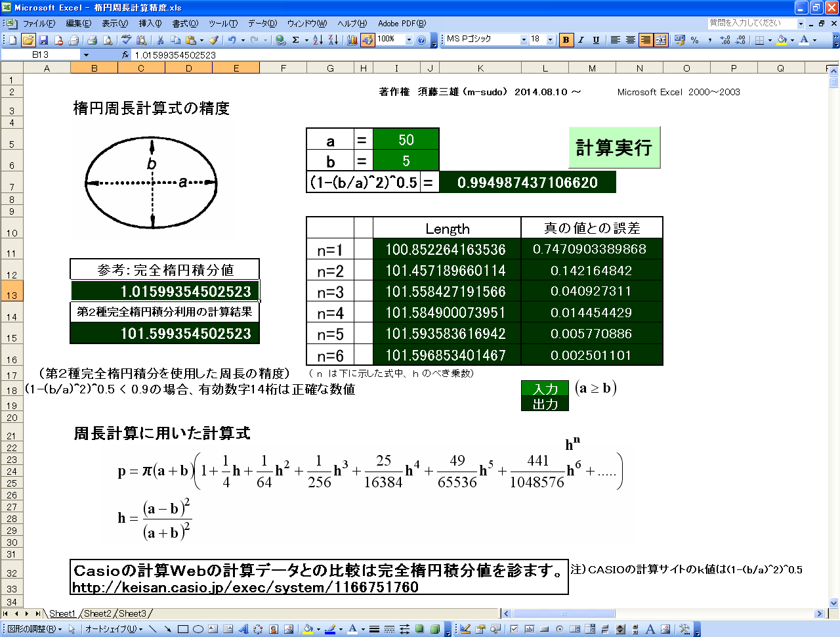Image resolution: width=840 pixels, height=637 pixels.
Task: Open the font size dropdown showing 18
Action: 550,40
